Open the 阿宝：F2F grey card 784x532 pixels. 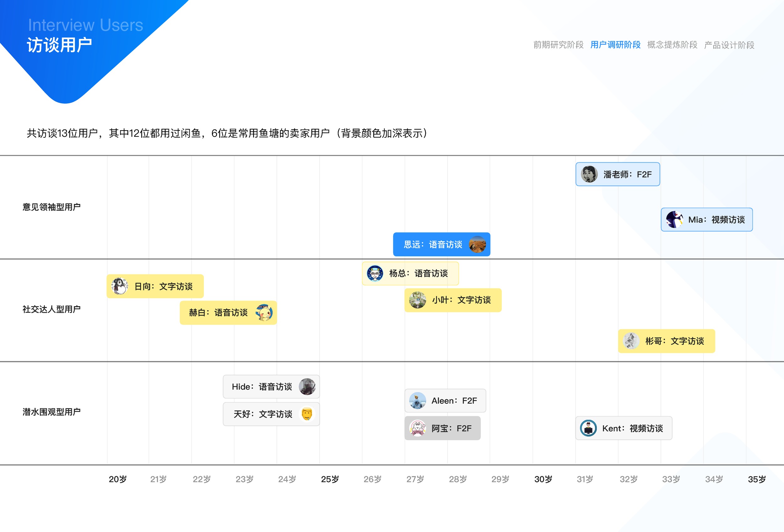click(x=442, y=428)
